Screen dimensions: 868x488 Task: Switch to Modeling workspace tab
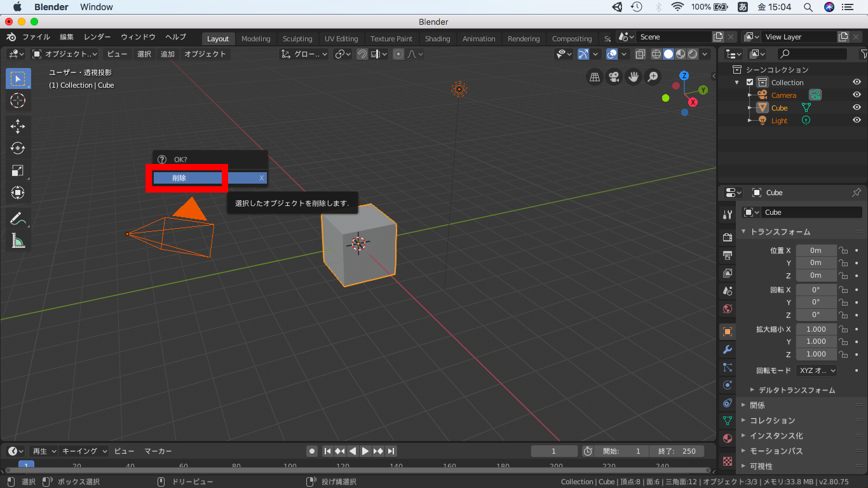256,39
